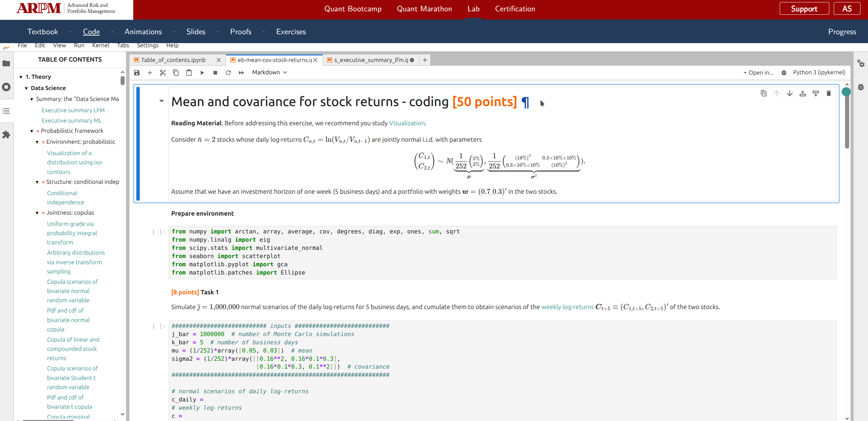Collapse the Data Science section in table of contents
Viewport: 868px width, 421px height.
pyautogui.click(x=26, y=88)
